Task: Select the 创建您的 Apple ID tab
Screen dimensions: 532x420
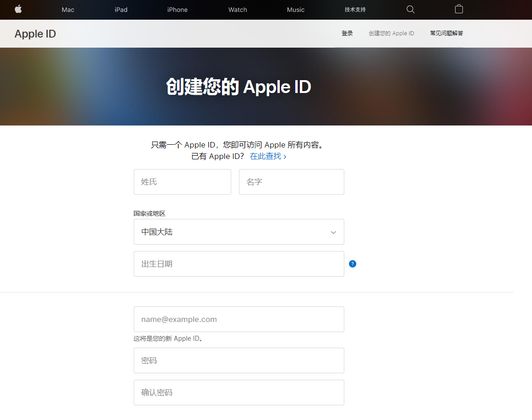Action: tap(391, 33)
